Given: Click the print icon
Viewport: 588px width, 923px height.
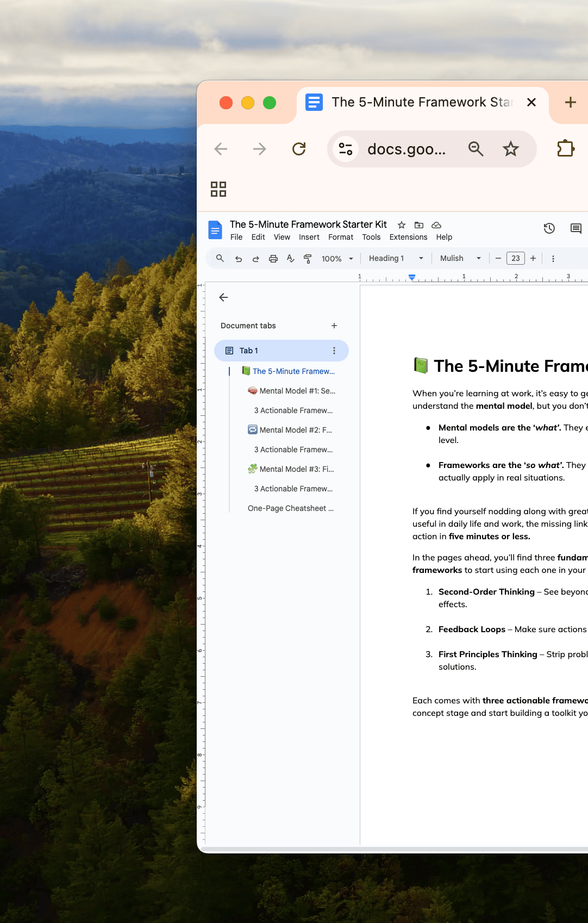Looking at the screenshot, I should [273, 259].
